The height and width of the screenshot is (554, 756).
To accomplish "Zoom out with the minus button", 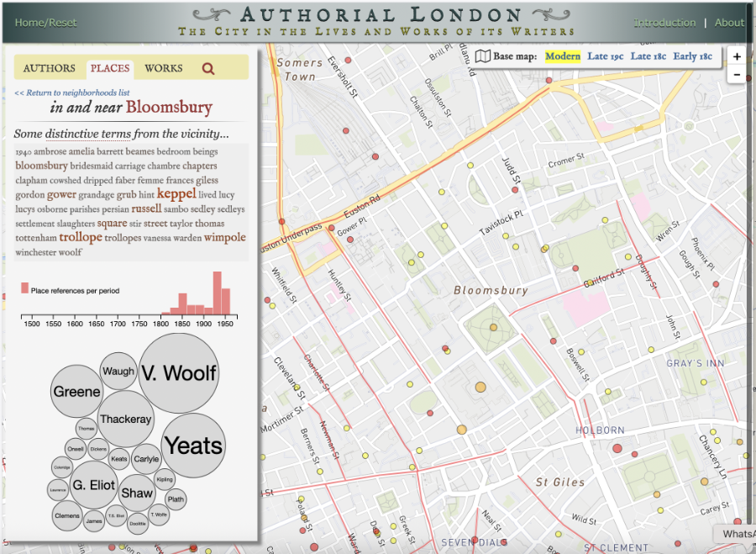I will (x=737, y=75).
